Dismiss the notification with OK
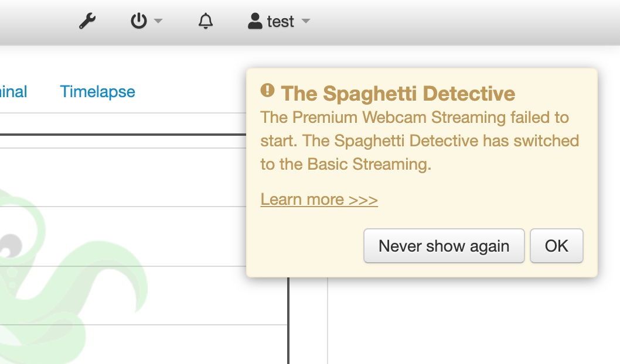Image resolution: width=620 pixels, height=364 pixels. tap(556, 246)
